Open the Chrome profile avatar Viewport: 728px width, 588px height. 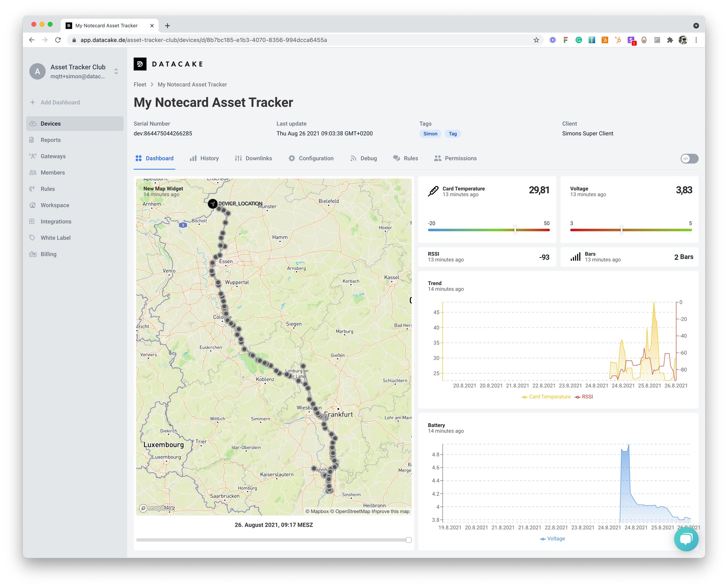click(683, 40)
